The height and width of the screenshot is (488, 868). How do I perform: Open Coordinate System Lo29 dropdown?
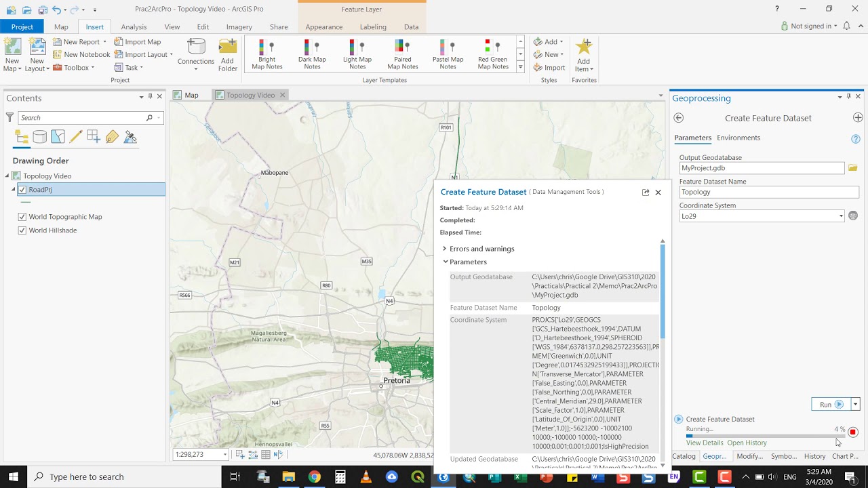pyautogui.click(x=841, y=216)
